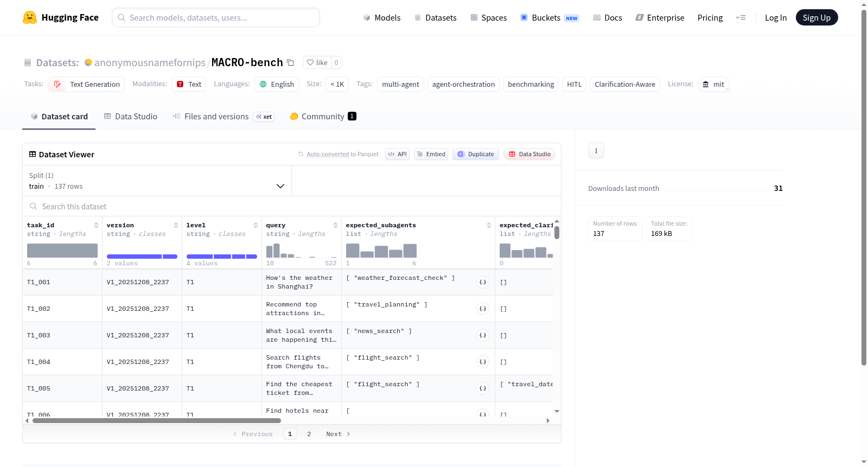Screen dimensions: 868x467
Task: Go to Spaces in the top navigation
Action: (488, 17)
